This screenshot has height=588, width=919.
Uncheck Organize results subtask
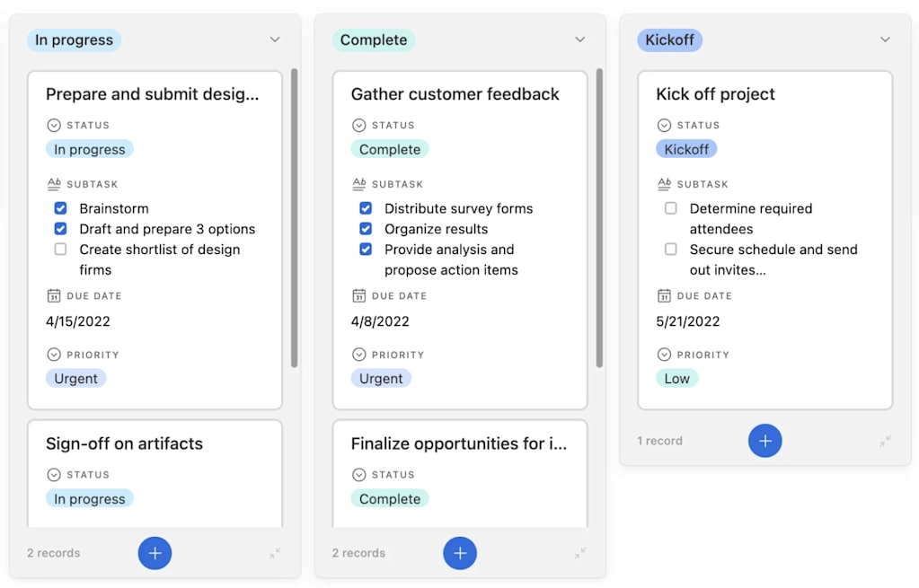pyautogui.click(x=366, y=228)
